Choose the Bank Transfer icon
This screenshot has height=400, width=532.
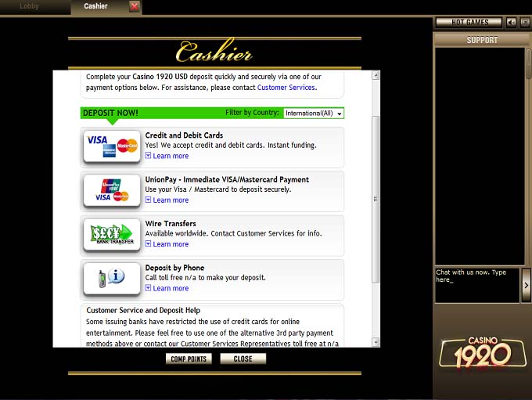(111, 235)
